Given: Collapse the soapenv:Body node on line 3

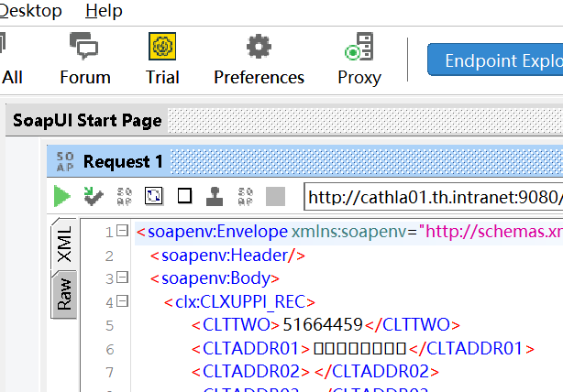Looking at the screenshot, I should point(122,278).
